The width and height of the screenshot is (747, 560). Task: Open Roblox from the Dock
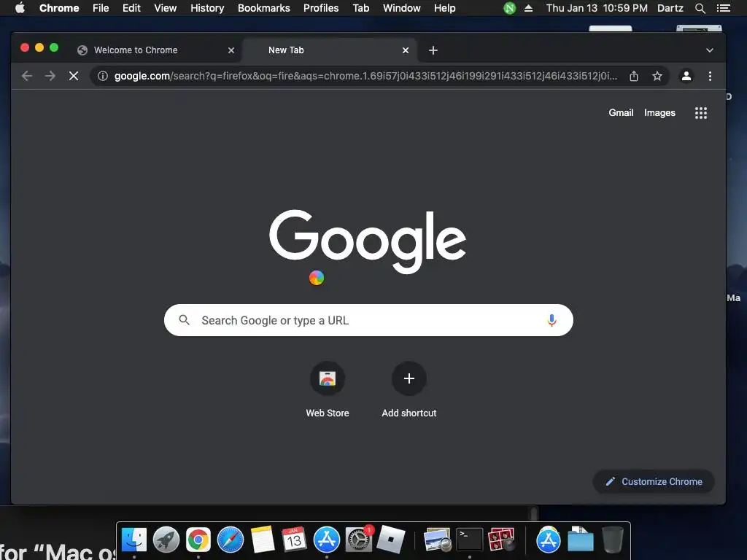tap(391, 540)
